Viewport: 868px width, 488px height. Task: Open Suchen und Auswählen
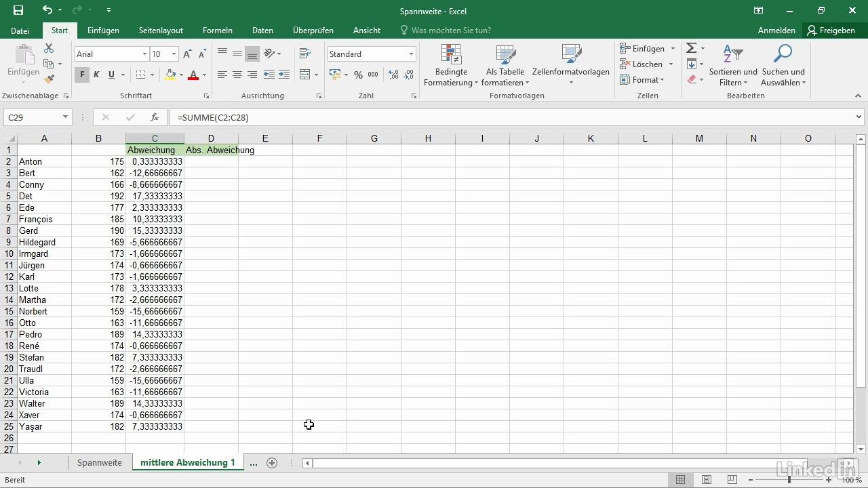pos(783,65)
